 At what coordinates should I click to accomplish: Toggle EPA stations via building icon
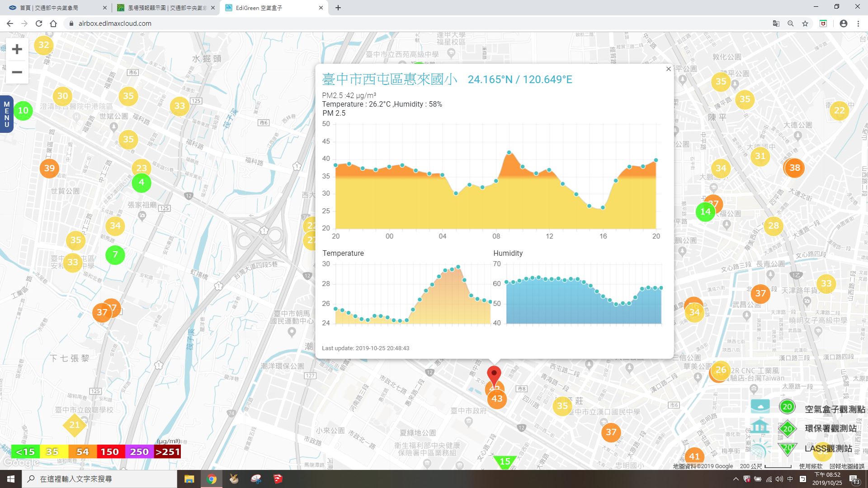(760, 427)
